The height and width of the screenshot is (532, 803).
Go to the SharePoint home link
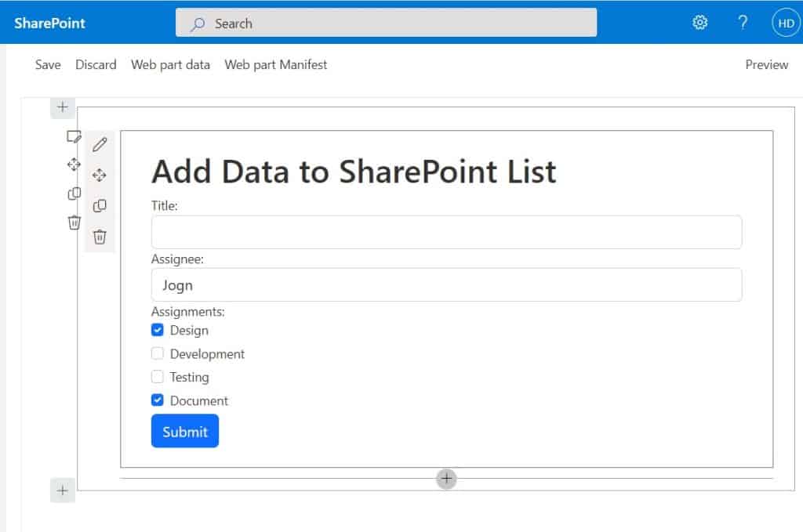[49, 23]
